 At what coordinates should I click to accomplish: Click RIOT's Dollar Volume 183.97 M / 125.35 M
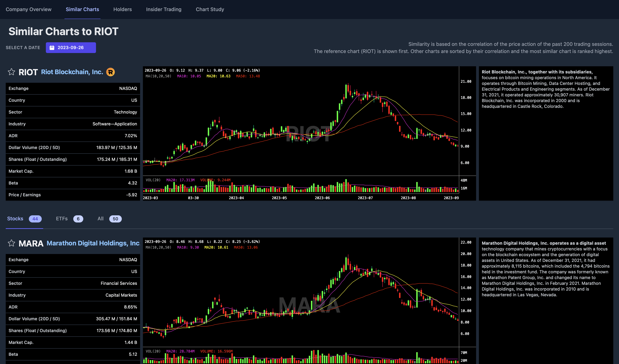117,147
